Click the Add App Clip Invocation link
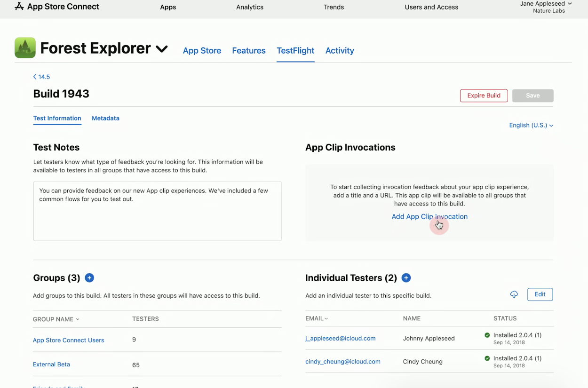The image size is (588, 388). click(429, 217)
